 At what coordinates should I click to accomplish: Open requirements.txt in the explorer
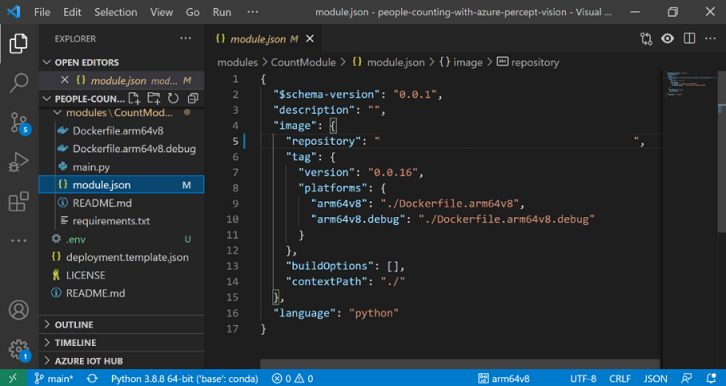[x=111, y=221]
